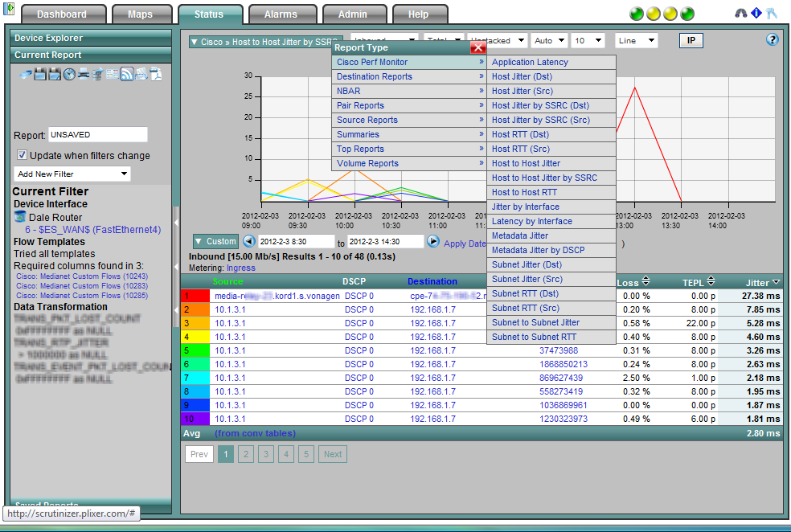Open the question mark help icon

coord(773,39)
